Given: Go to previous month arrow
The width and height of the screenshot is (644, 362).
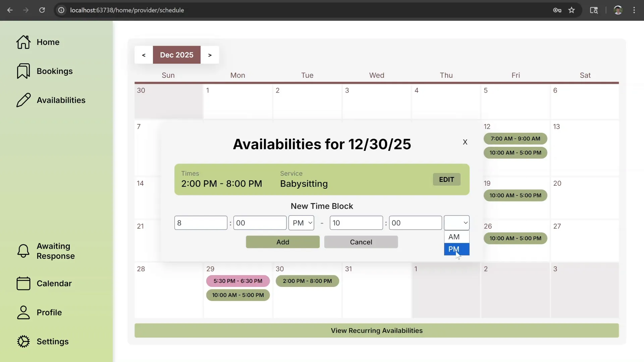Looking at the screenshot, I should (x=144, y=55).
